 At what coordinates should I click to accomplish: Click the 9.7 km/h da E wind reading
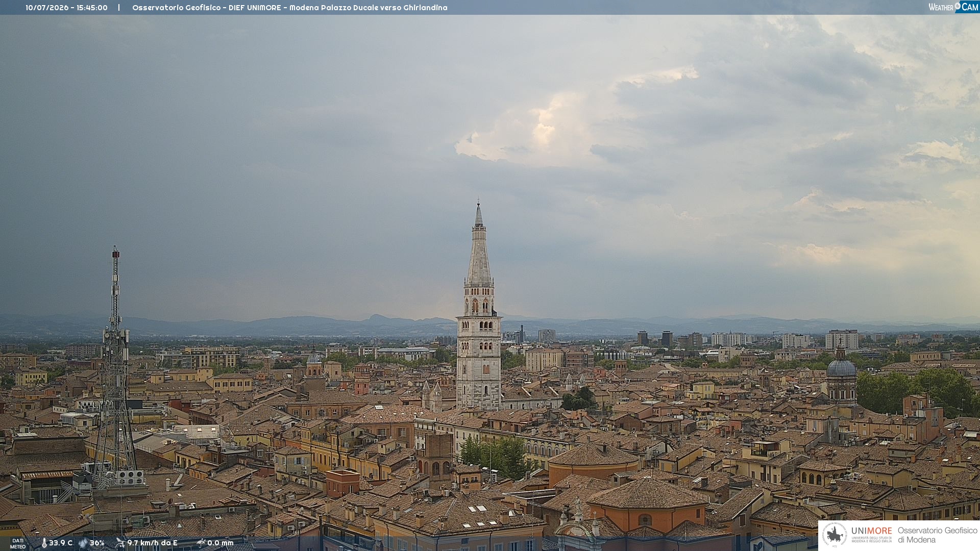click(x=152, y=543)
